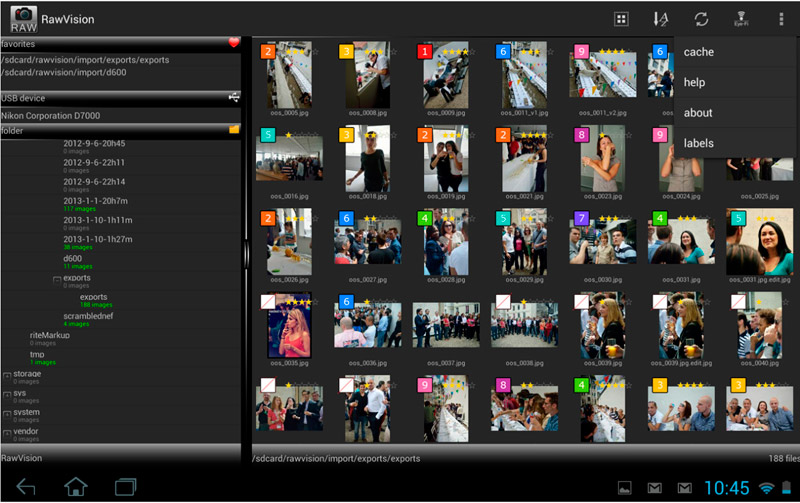Screen dimensions: 800x503
Task: Choose labels in the overflow menu
Action: click(699, 143)
